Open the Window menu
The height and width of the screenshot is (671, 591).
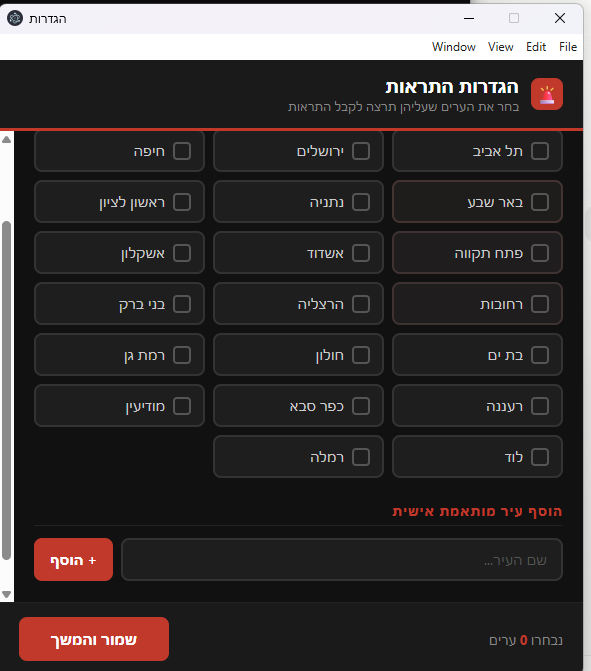pos(454,47)
